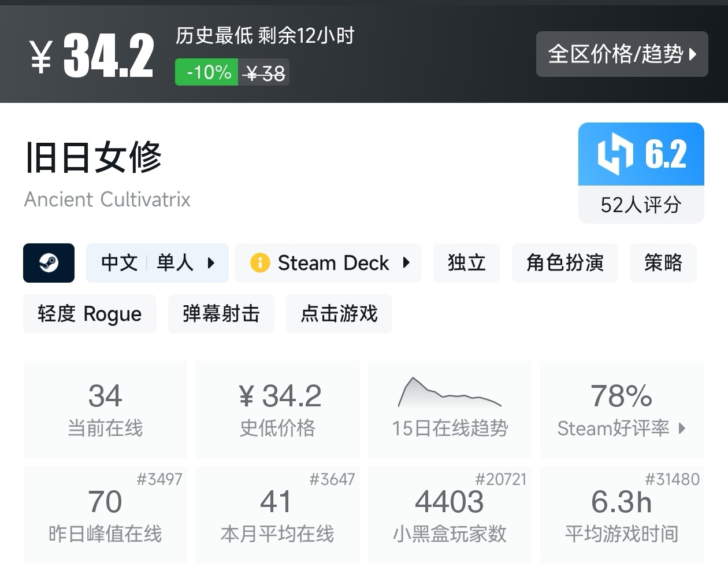Select the 独立 tag
Image resolution: width=728 pixels, height=574 pixels.
click(467, 263)
